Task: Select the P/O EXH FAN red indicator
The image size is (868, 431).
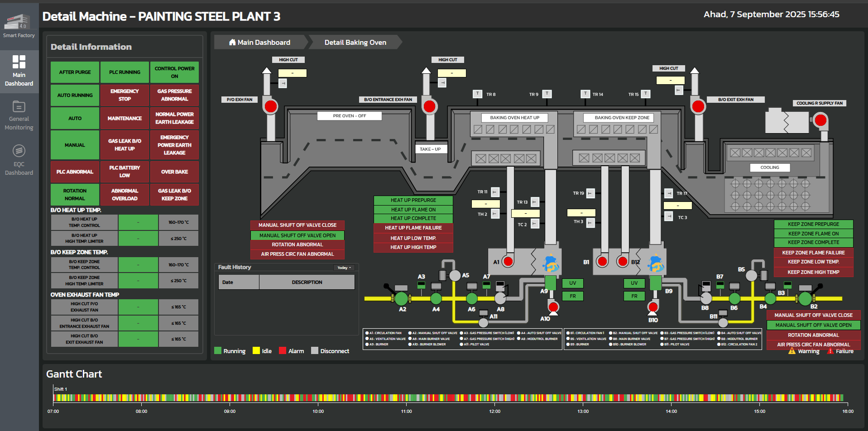Action: click(271, 106)
